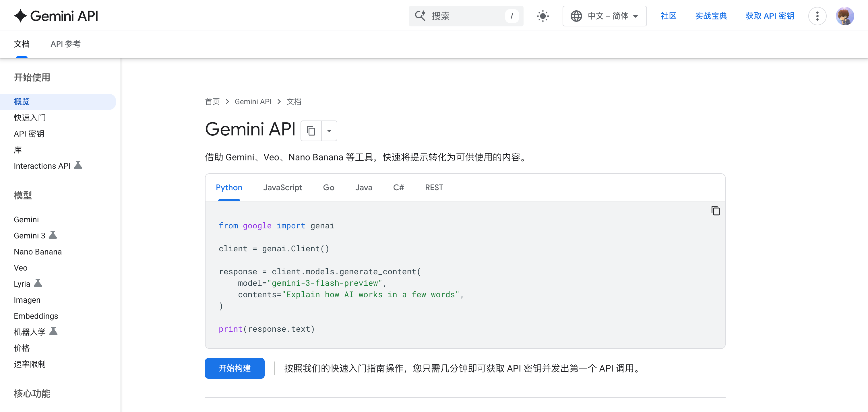This screenshot has width=868, height=412.
Task: Copy page button next to Gemini API title
Action: (x=311, y=131)
